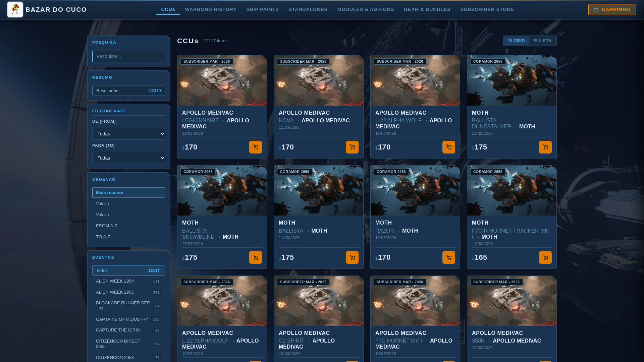Viewport: 644px width, 362px height.
Task: Open 350R to Apollo Medivac card image
Action: [x=512, y=301]
